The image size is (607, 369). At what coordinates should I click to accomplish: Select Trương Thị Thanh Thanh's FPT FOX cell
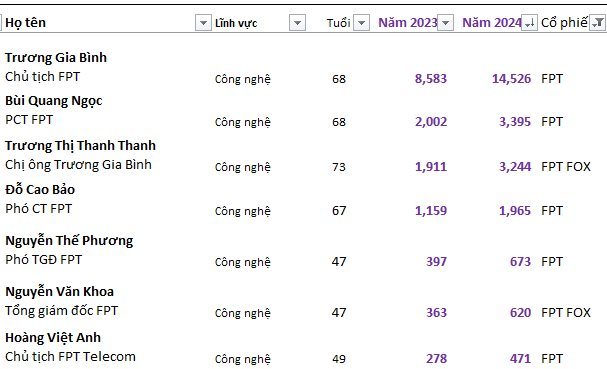click(566, 167)
